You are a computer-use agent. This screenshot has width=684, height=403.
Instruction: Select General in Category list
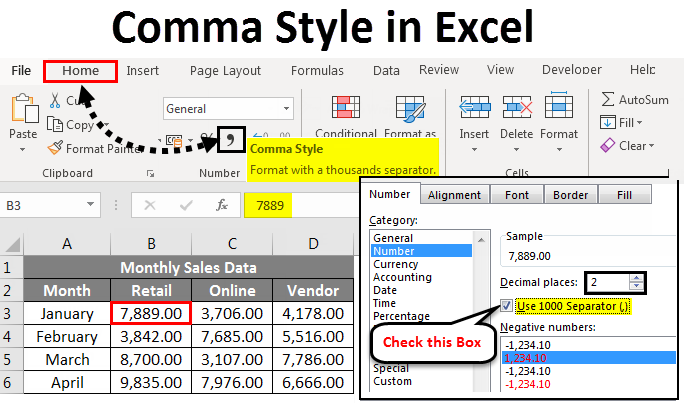(x=393, y=238)
